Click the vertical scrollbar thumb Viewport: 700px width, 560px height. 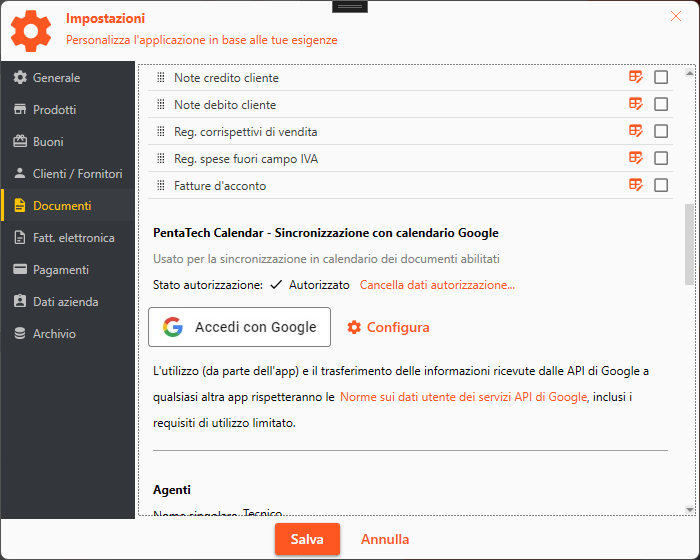pos(690,244)
